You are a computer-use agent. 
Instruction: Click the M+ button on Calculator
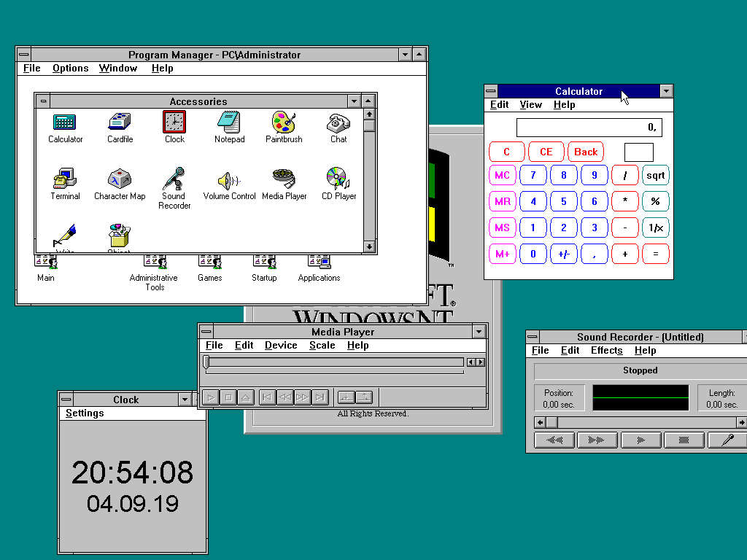pyautogui.click(x=502, y=254)
